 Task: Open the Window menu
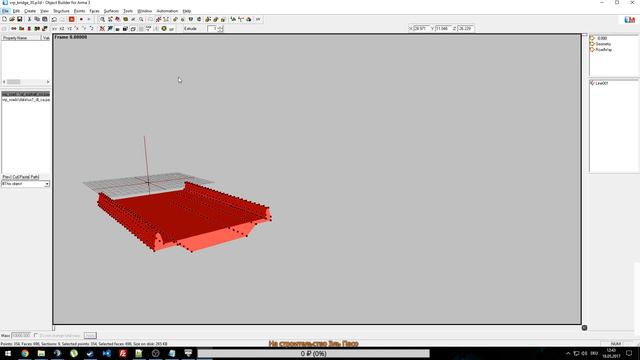click(x=144, y=11)
